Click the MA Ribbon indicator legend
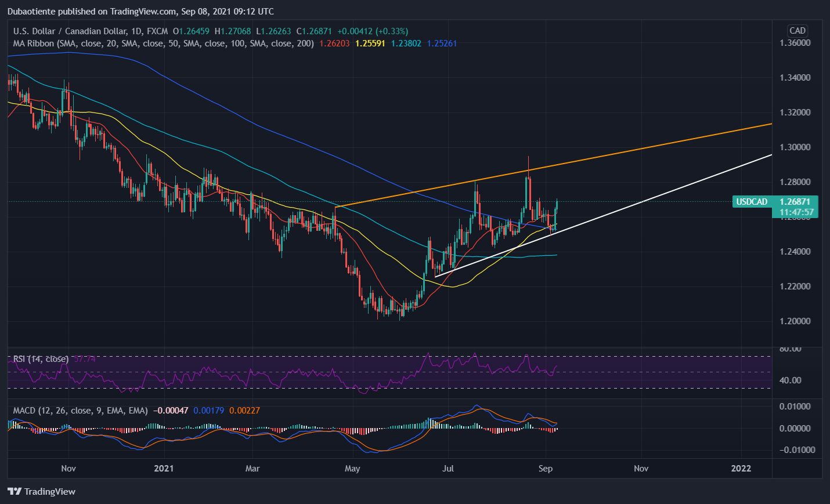This screenshot has height=504, width=830. [x=164, y=43]
